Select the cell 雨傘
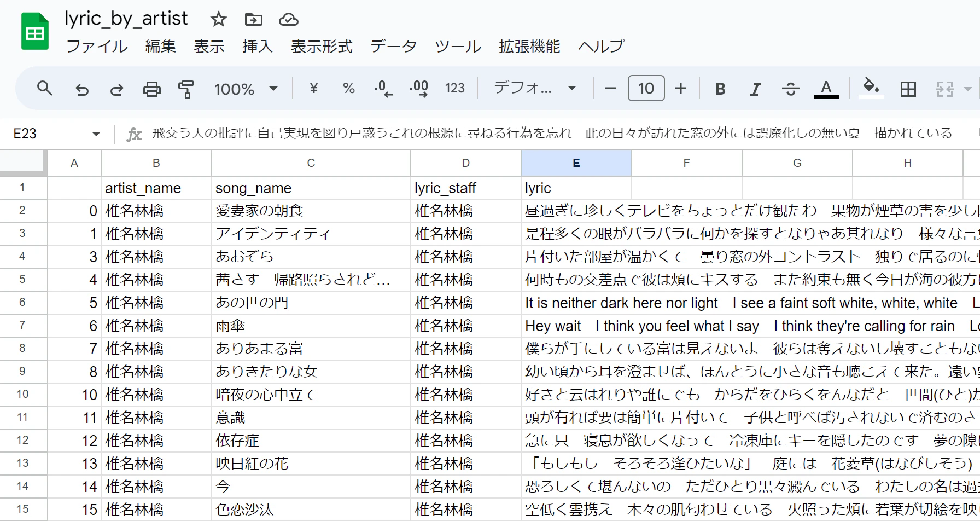Viewport: 980px width, 521px height. point(311,326)
